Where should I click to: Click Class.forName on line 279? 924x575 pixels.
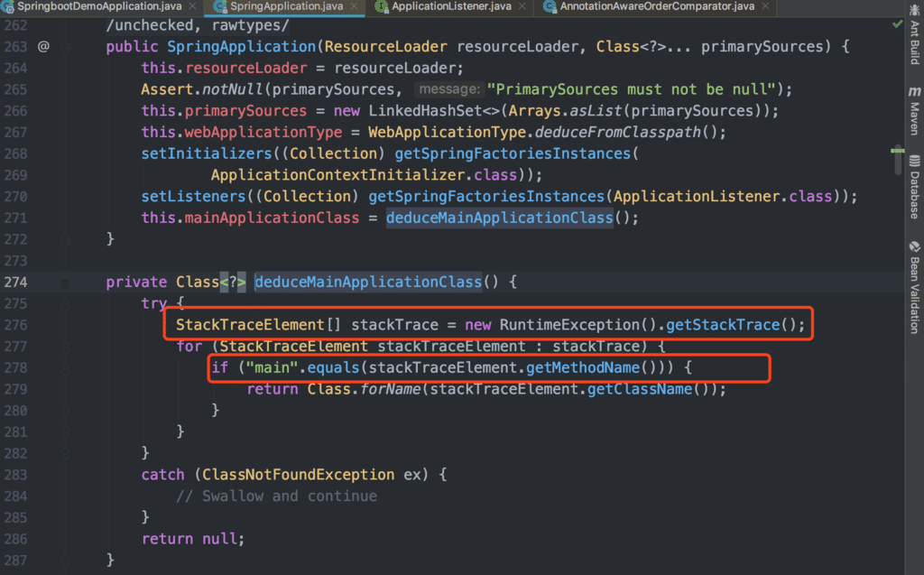click(365, 389)
